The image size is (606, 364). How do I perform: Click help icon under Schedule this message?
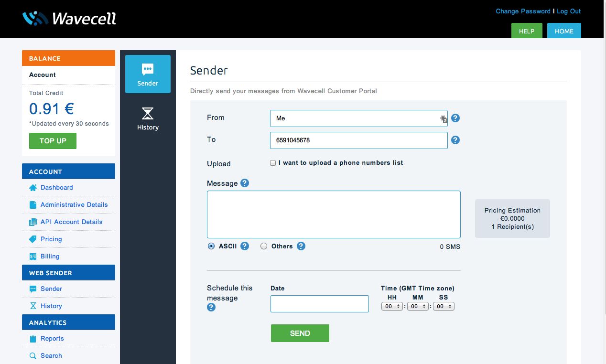click(211, 307)
